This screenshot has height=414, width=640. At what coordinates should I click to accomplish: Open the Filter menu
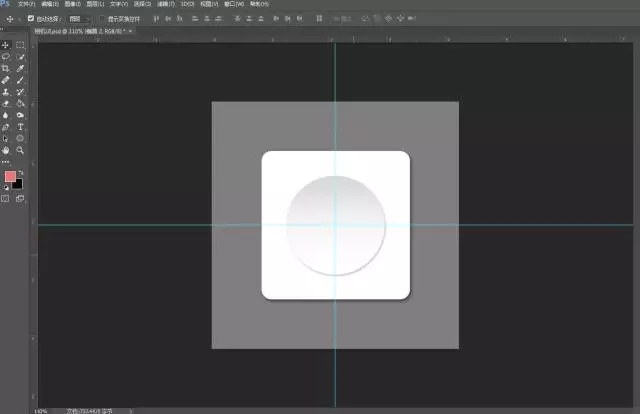tap(166, 4)
